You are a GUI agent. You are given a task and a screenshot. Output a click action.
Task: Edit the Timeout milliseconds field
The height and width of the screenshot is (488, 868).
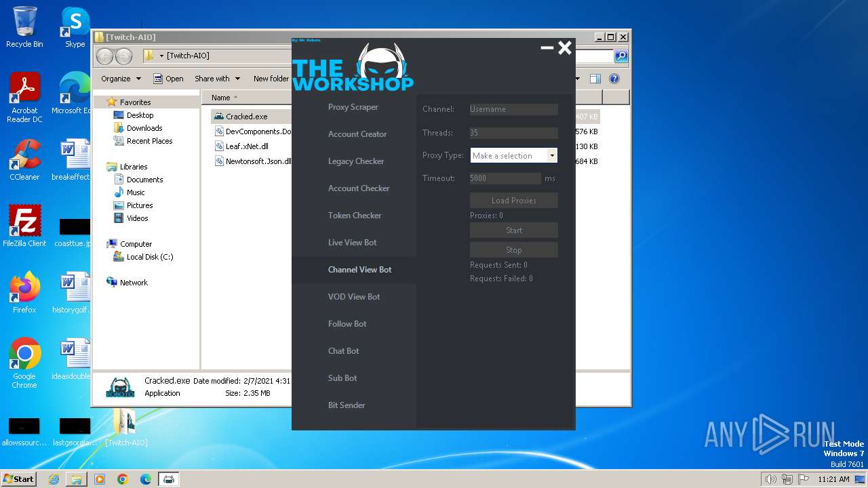pos(505,178)
